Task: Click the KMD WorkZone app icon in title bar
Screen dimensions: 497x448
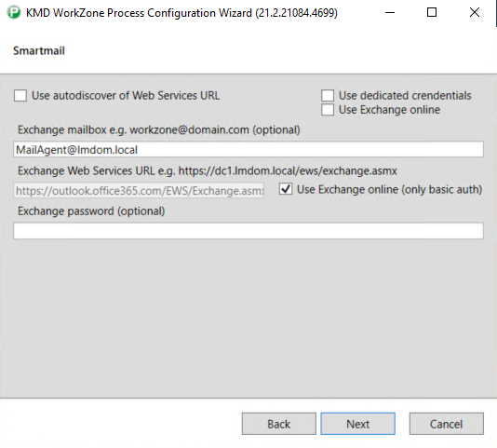Action: (x=14, y=13)
